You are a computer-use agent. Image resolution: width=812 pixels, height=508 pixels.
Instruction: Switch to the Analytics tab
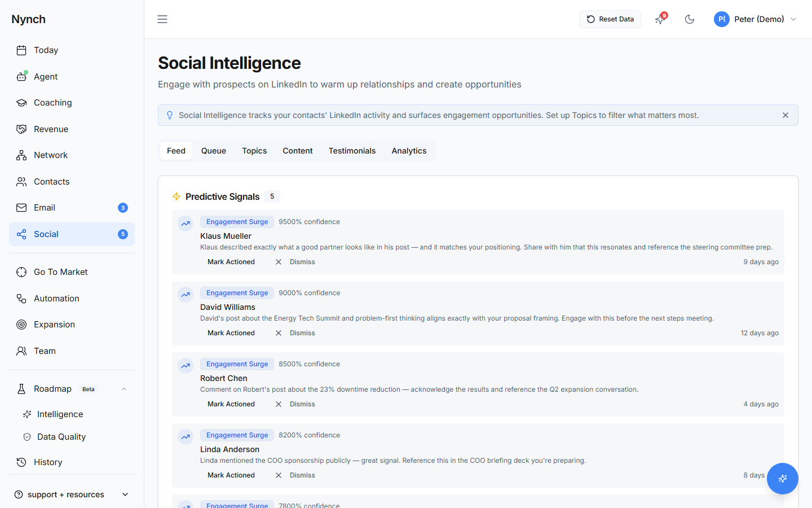click(x=409, y=151)
